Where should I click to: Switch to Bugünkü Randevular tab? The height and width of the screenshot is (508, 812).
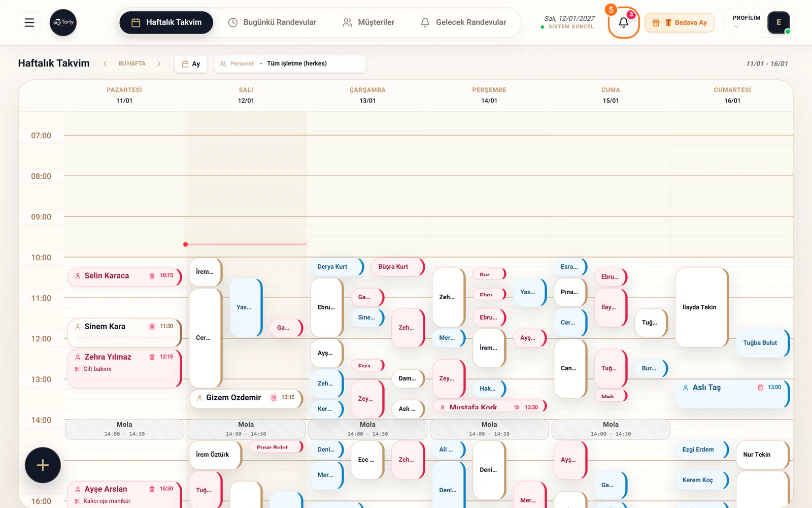(272, 22)
